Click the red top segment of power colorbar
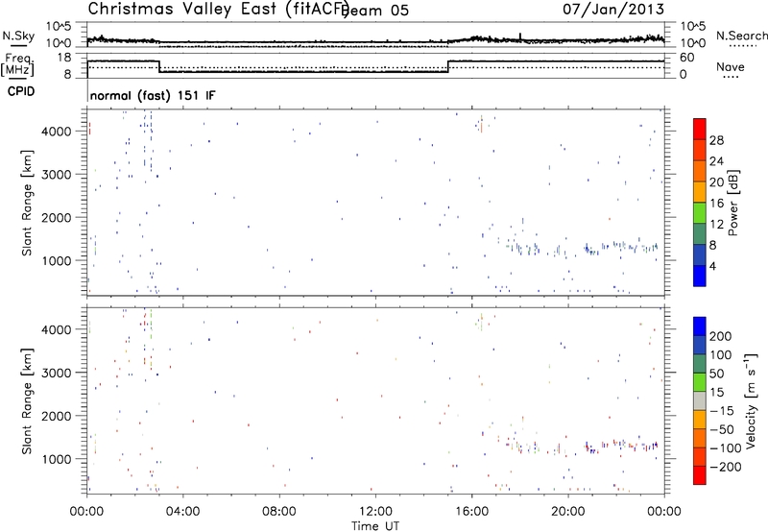 tap(700, 129)
